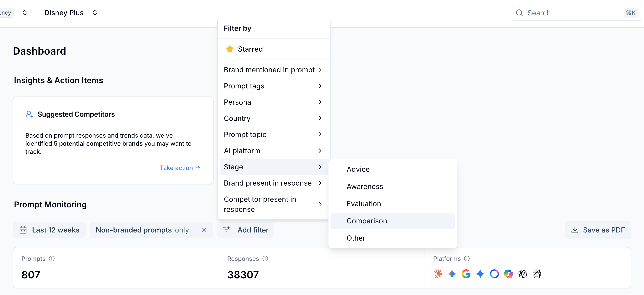Click the Claude platform icon
Screen dimensions: 644x295
(438, 274)
